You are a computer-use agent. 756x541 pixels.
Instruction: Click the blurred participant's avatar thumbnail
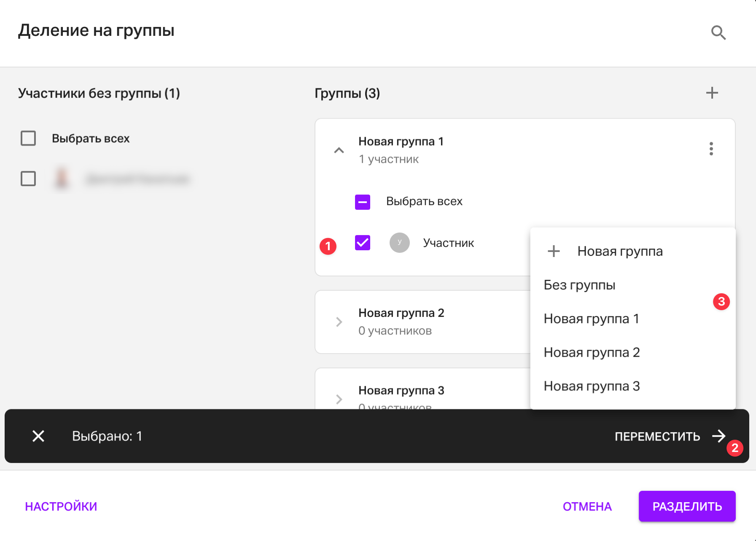pyautogui.click(x=62, y=179)
